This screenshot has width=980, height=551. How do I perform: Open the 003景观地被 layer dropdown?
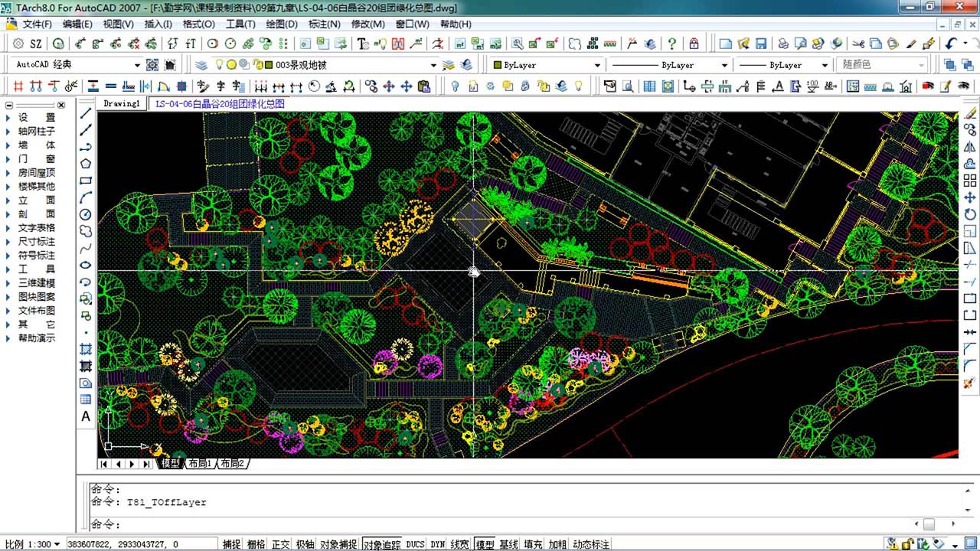point(433,65)
